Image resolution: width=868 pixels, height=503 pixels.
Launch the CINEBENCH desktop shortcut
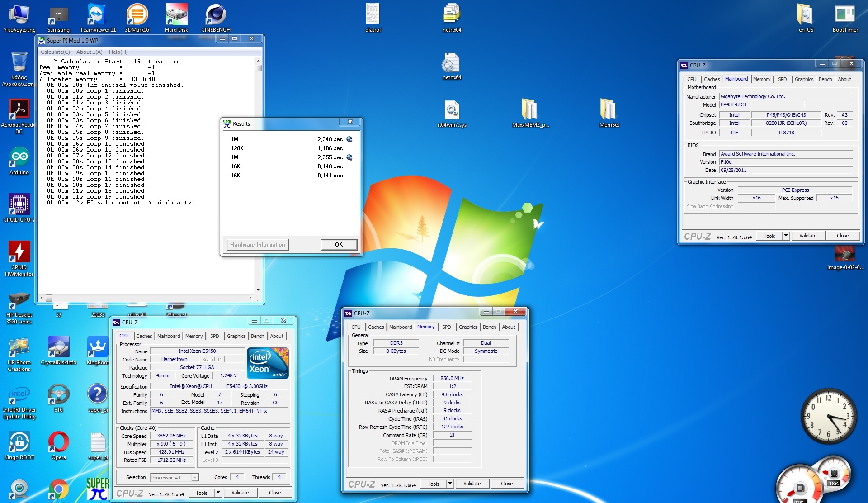point(216,18)
